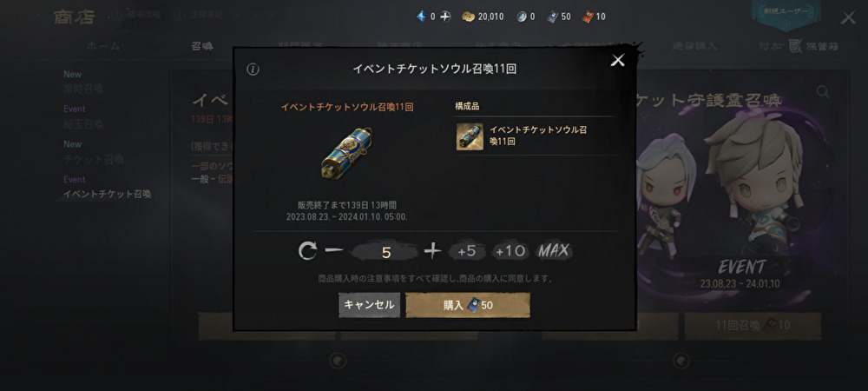Click the quantity field showing 5
The width and height of the screenshot is (868, 391).
point(386,252)
